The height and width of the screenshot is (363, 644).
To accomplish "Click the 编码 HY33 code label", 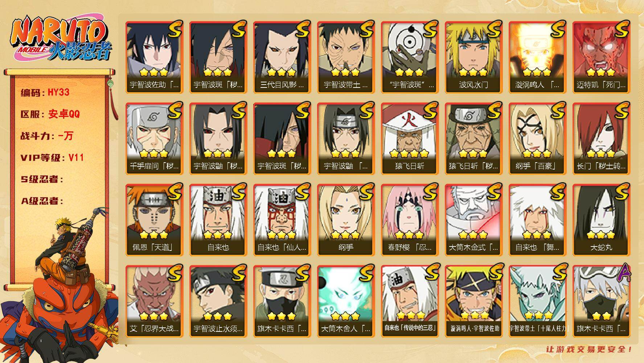I will [45, 93].
